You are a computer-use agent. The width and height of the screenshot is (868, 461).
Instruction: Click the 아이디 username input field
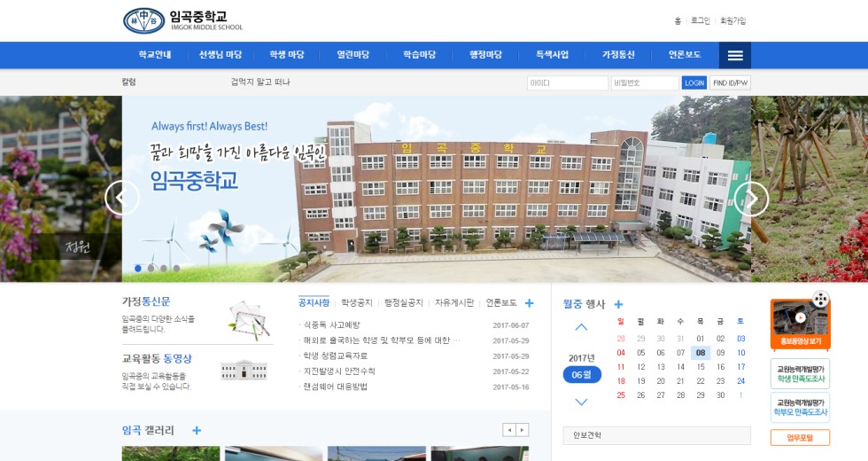click(x=567, y=83)
